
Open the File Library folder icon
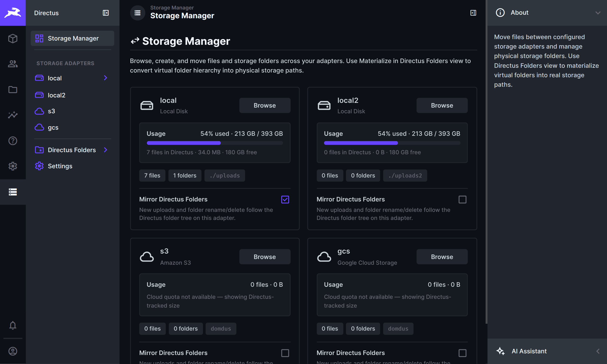13,90
